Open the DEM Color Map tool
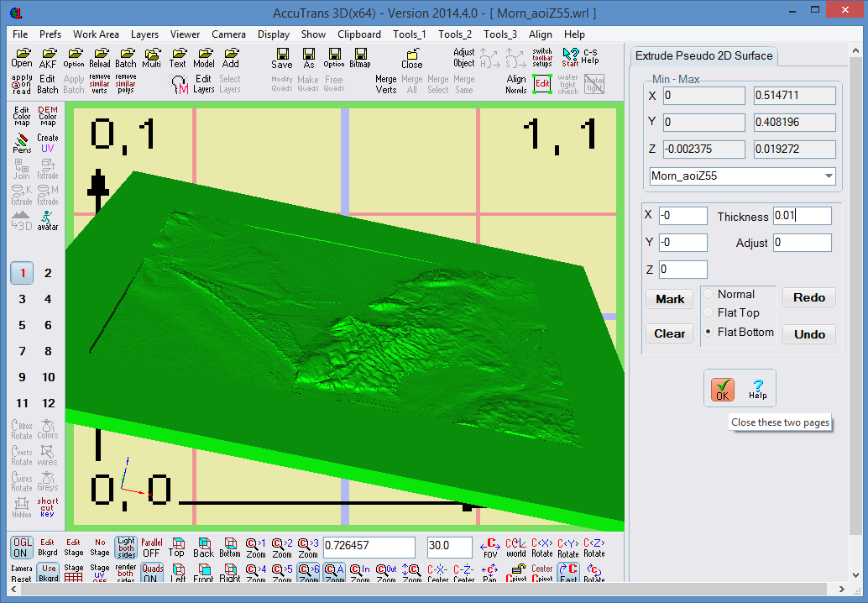Screen dimensions: 868x603 coord(48,115)
